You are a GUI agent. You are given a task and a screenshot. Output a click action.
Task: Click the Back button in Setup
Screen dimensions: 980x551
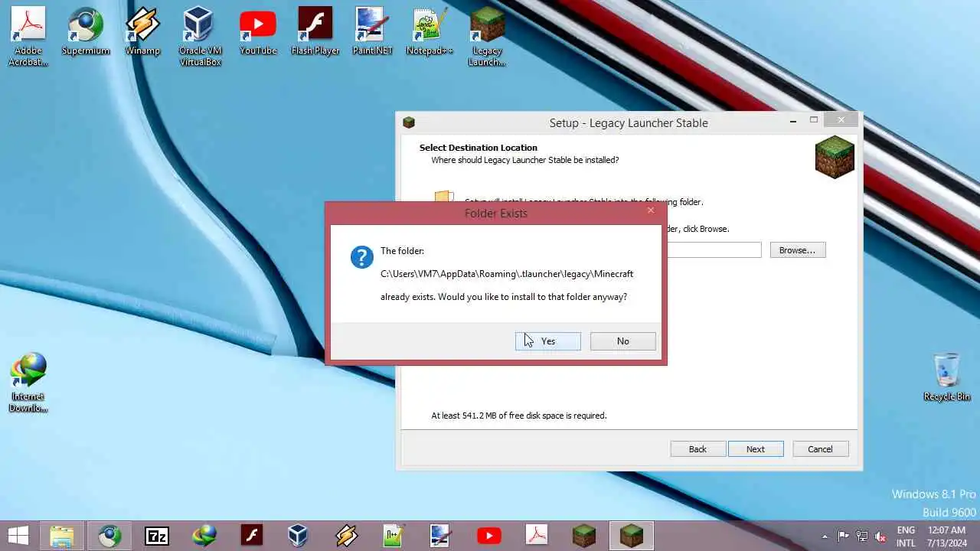pyautogui.click(x=697, y=449)
